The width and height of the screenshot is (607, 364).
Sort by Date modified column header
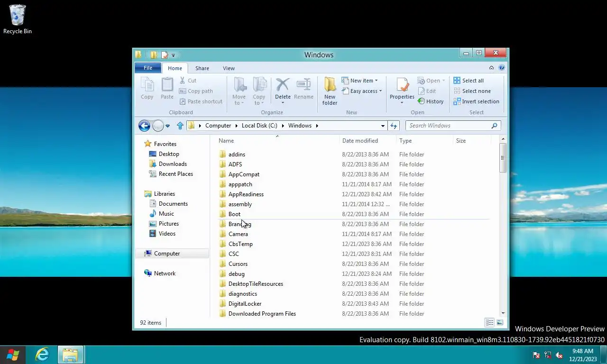(368, 141)
